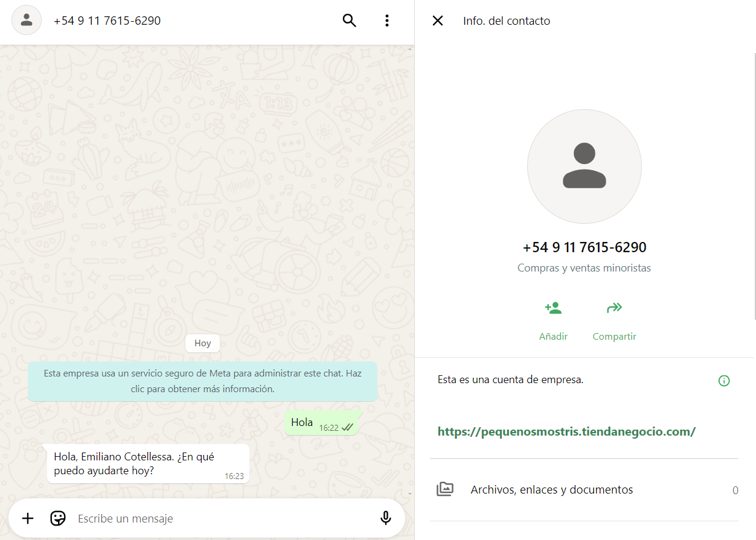Click the sent Hola message bubble
756x540 pixels.
(322, 423)
